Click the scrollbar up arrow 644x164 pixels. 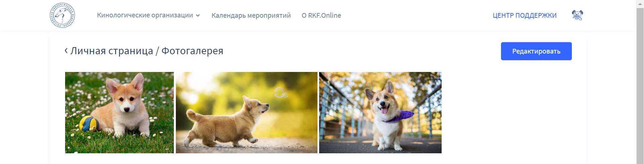point(640,3)
